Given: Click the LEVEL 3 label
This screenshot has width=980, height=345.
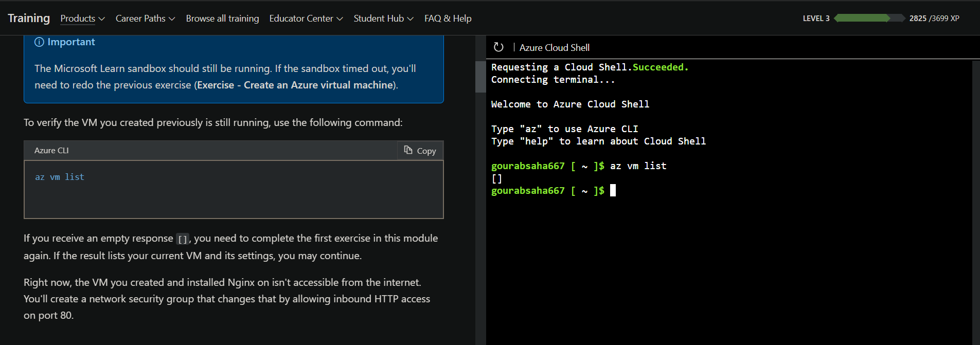Looking at the screenshot, I should [x=816, y=19].
